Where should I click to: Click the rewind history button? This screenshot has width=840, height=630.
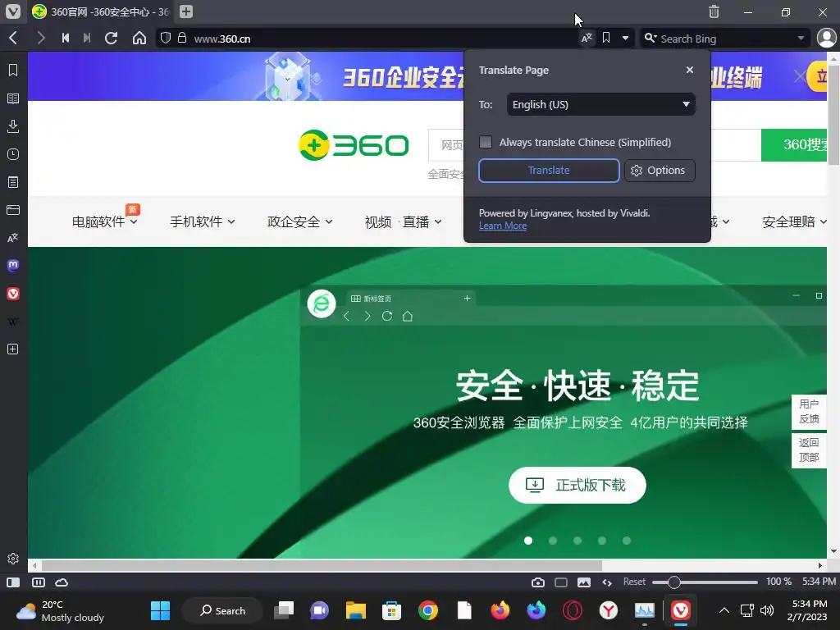(x=66, y=38)
